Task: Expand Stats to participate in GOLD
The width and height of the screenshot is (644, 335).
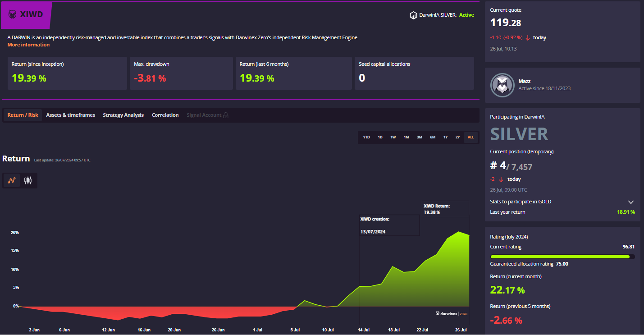Action: pyautogui.click(x=630, y=202)
